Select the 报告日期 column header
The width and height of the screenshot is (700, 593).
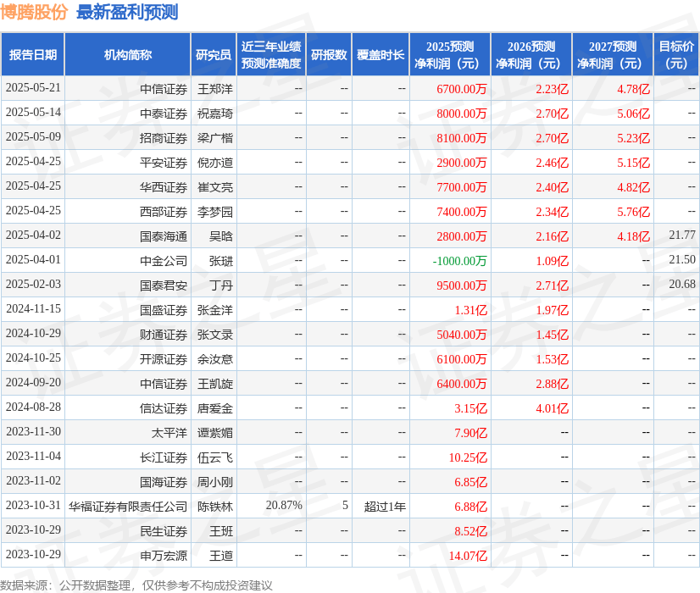point(33,54)
